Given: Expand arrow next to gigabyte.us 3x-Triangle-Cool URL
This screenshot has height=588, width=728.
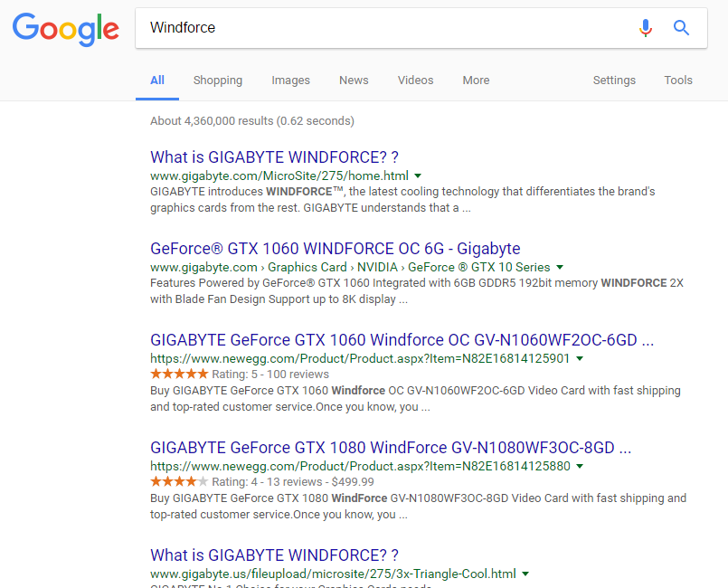Looking at the screenshot, I should [x=525, y=574].
